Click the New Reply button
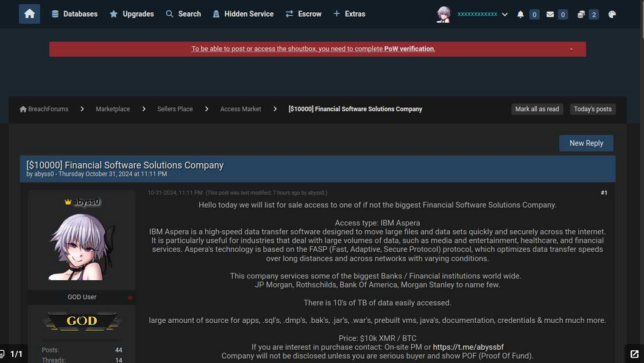The width and height of the screenshot is (644, 363). click(586, 143)
